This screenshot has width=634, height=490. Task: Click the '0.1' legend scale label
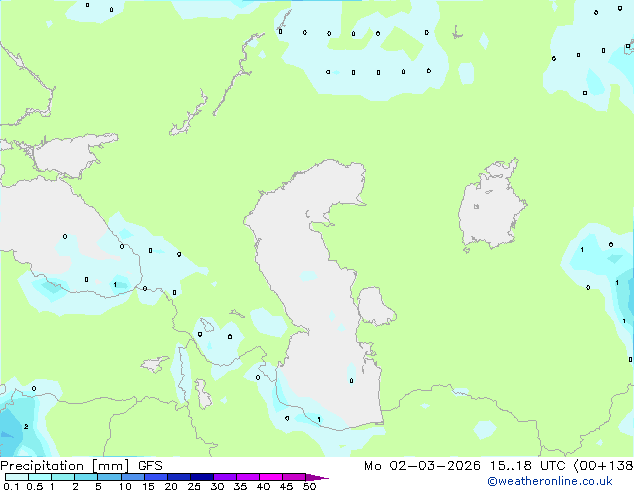(11, 486)
